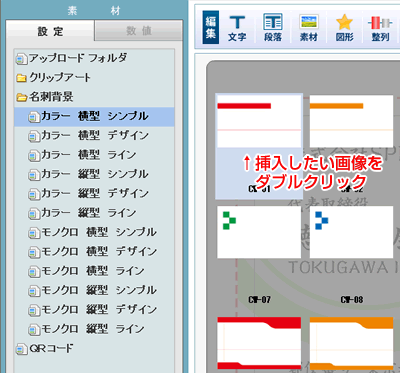Select the green arrow-logo background thumbnail

[x=259, y=232]
